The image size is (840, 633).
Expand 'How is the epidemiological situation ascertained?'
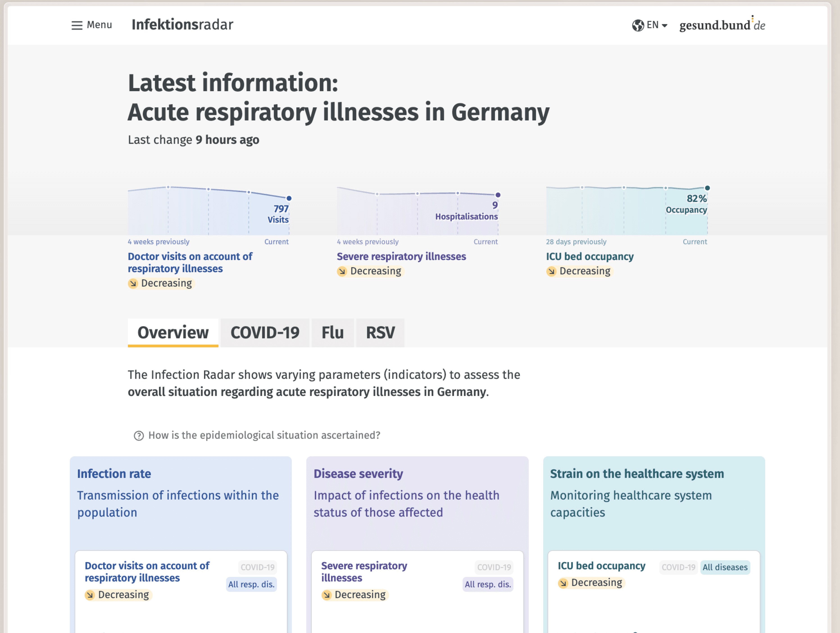(264, 435)
